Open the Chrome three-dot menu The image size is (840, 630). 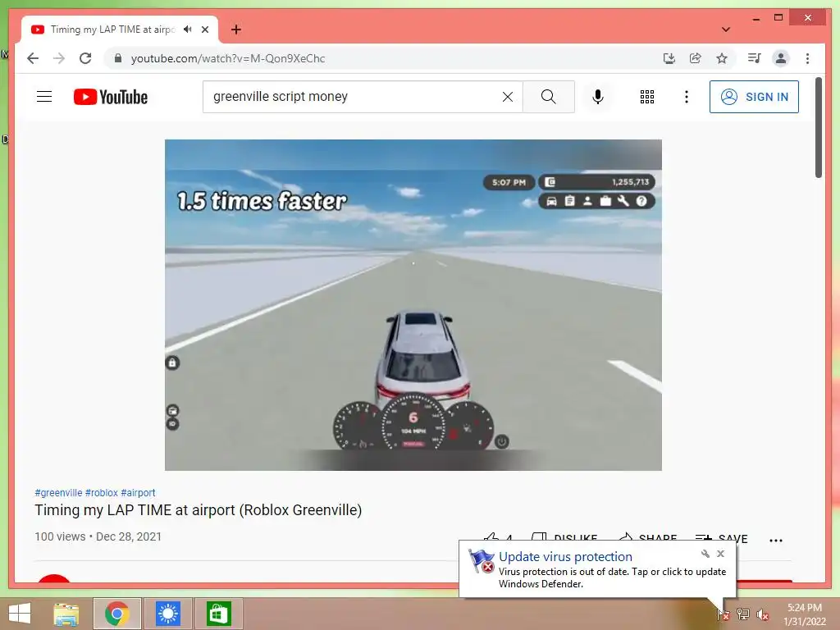click(807, 58)
